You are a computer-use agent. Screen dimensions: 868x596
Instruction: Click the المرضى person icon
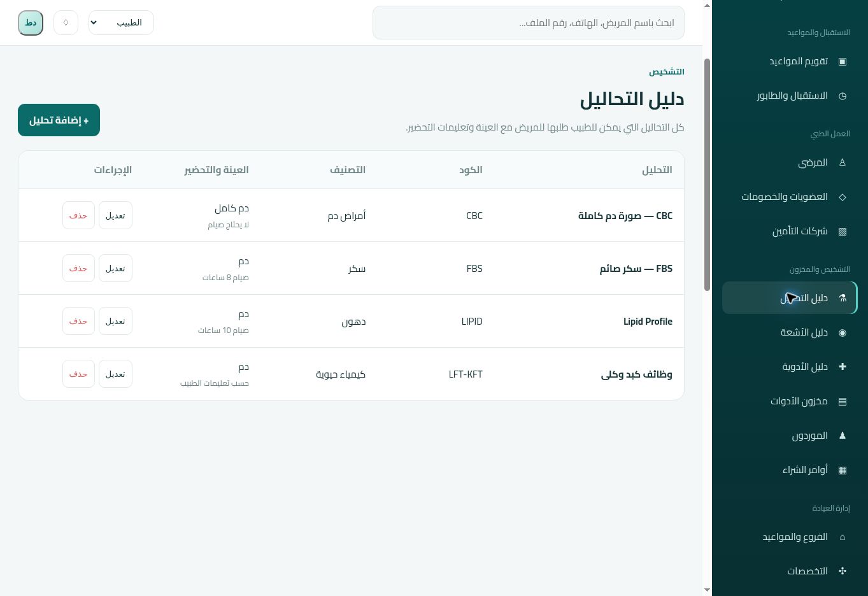(843, 162)
